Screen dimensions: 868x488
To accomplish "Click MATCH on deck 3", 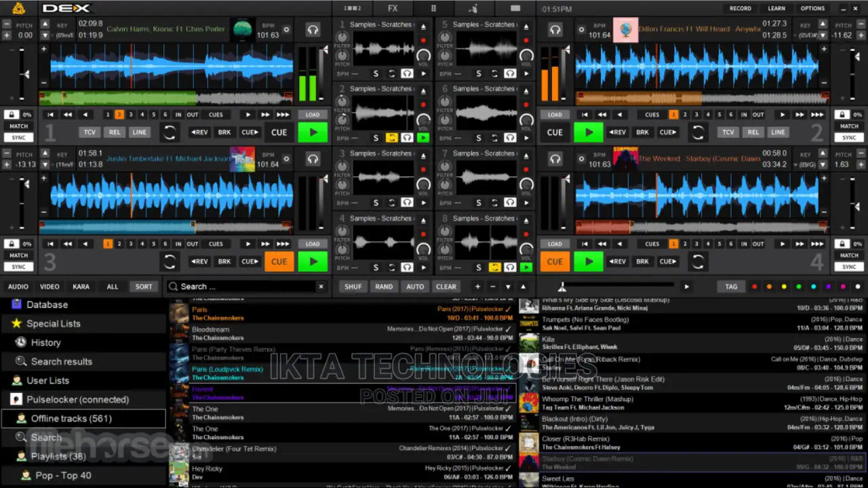I will pos(18,256).
